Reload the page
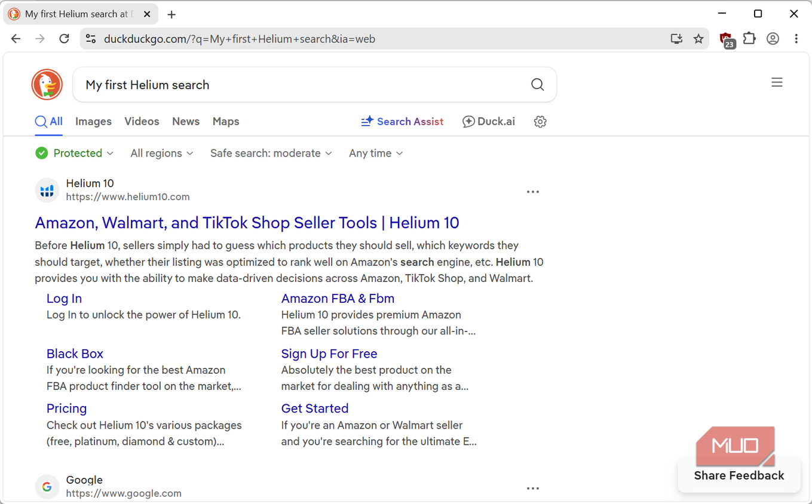Image resolution: width=812 pixels, height=504 pixels. (x=64, y=39)
